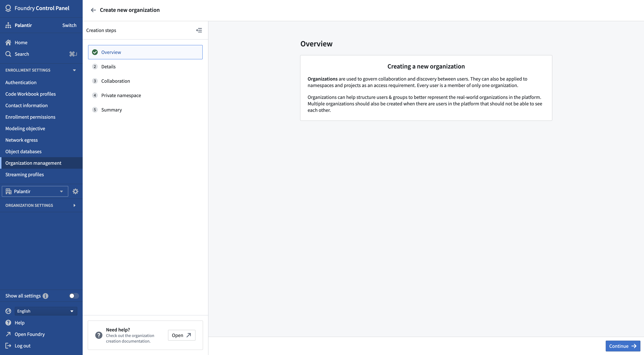Screen dimensions: 644x355
Task: Click the info icon beside Show all settings
Action: 45,296
